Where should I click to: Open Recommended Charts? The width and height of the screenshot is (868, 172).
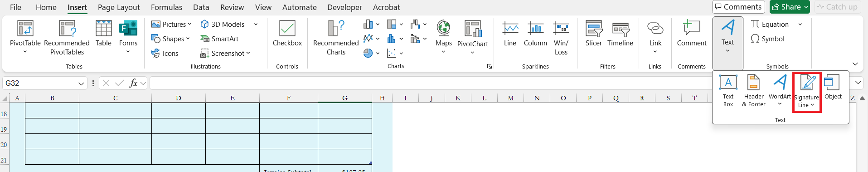click(x=336, y=37)
